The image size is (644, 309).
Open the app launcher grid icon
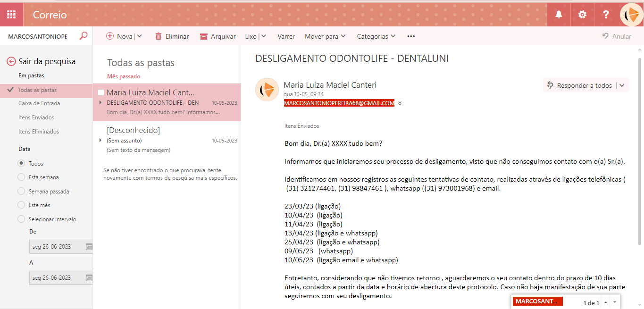coord(11,15)
